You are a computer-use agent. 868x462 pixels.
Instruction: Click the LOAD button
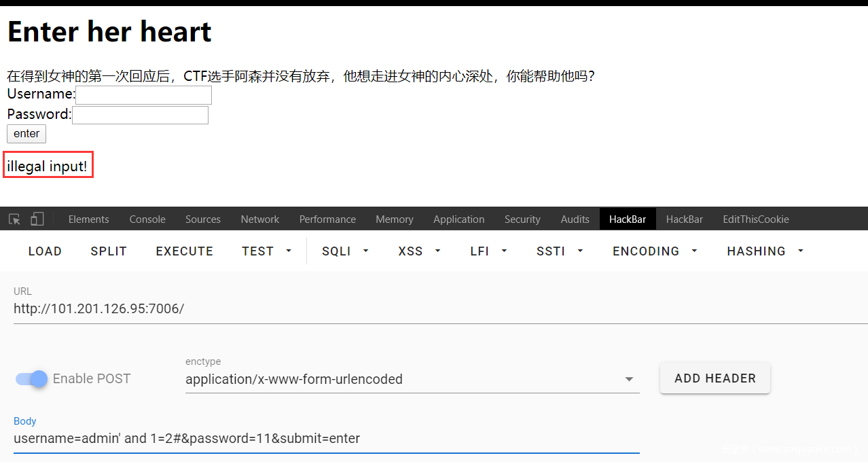pos(45,251)
